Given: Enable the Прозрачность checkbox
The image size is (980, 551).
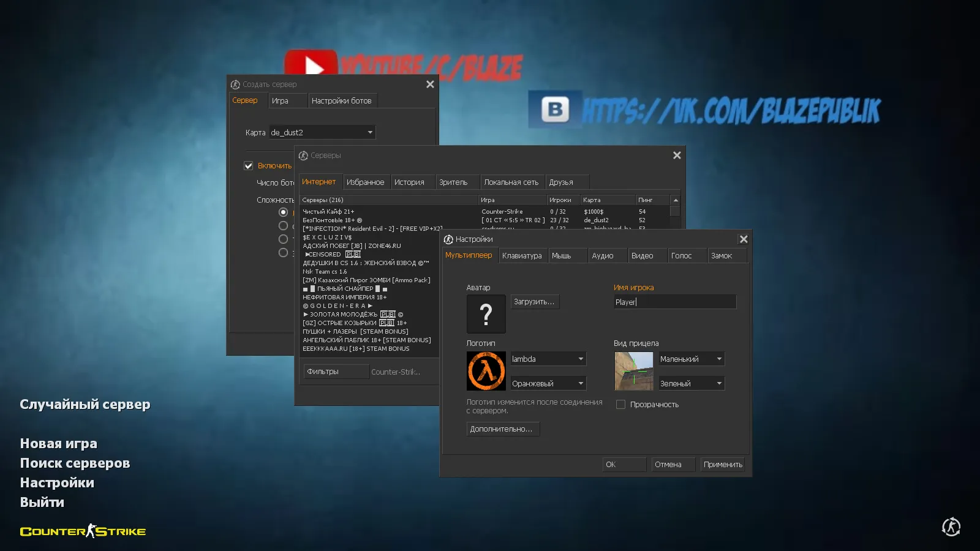Looking at the screenshot, I should (x=620, y=404).
